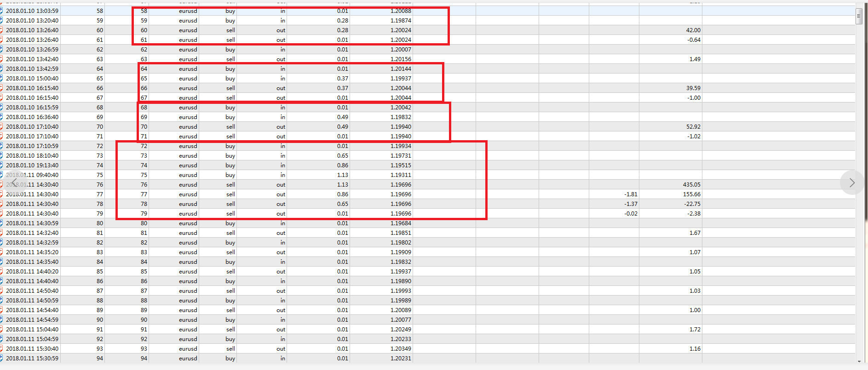
Task: Click the profit value 42.00
Action: point(693,30)
